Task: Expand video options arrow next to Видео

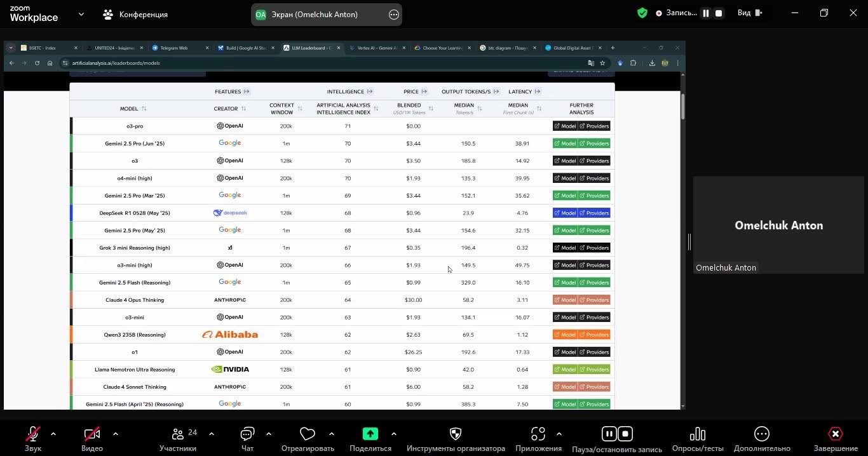Action: tap(115, 434)
